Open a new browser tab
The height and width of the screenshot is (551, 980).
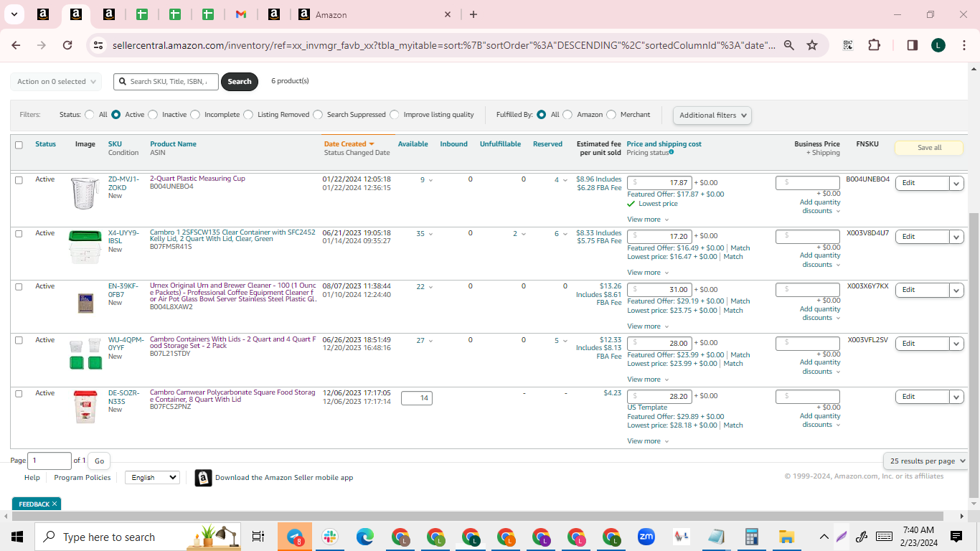pos(473,14)
